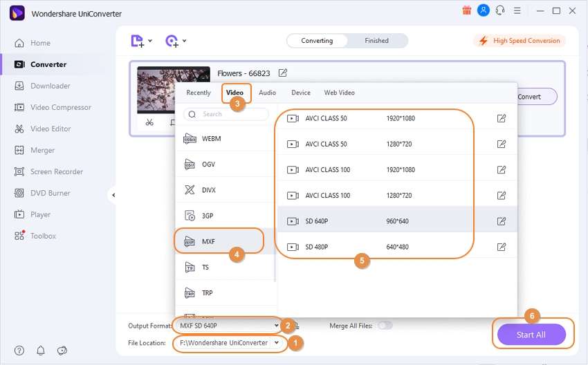Switch to the Web Video tab
Screen dimensions: 588x365
340,93
